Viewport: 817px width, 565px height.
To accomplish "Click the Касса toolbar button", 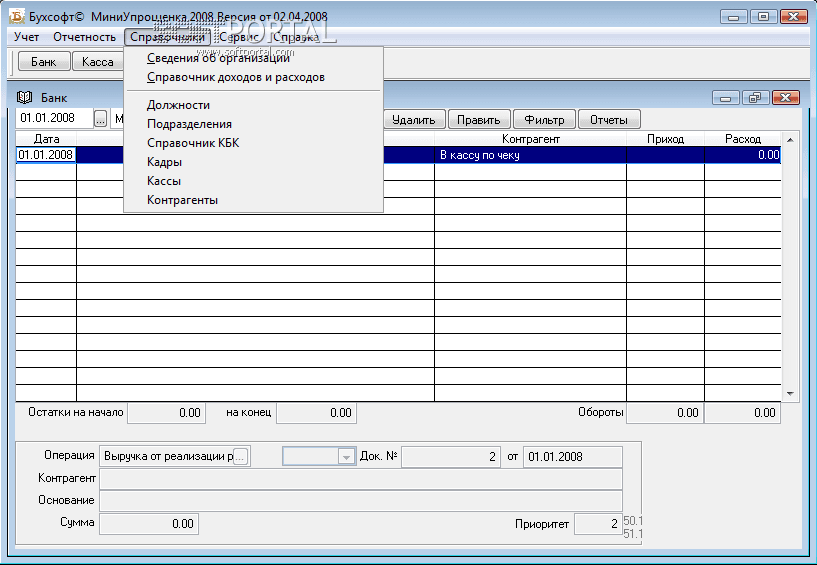I will pos(97,62).
